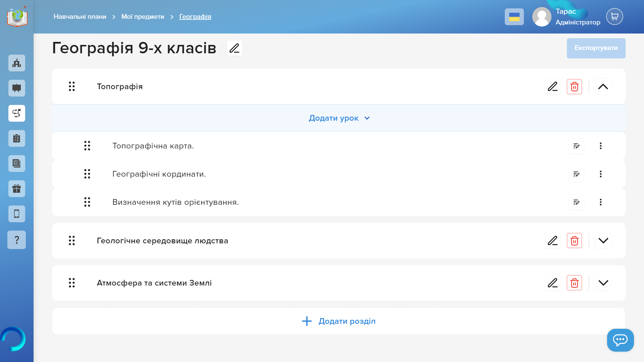The height and width of the screenshot is (362, 644).
Task: Select the Топографічна карта lesson title
Action: pyautogui.click(x=153, y=146)
